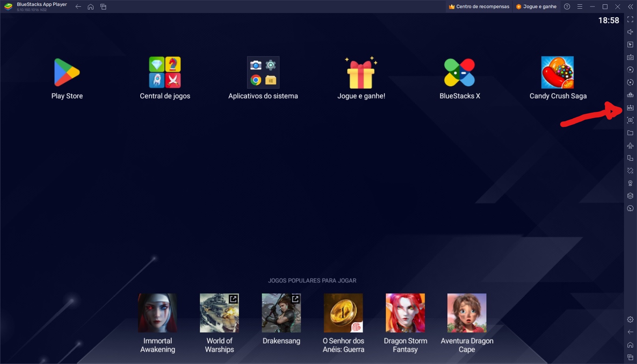Click the speedometer eco mode icon
The width and height of the screenshot is (637, 364).
pyautogui.click(x=630, y=208)
